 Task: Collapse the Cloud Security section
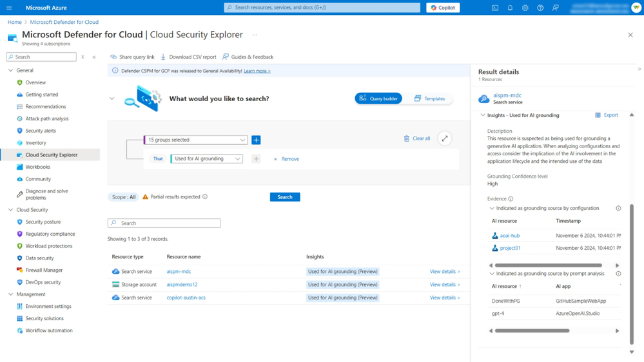click(x=11, y=210)
